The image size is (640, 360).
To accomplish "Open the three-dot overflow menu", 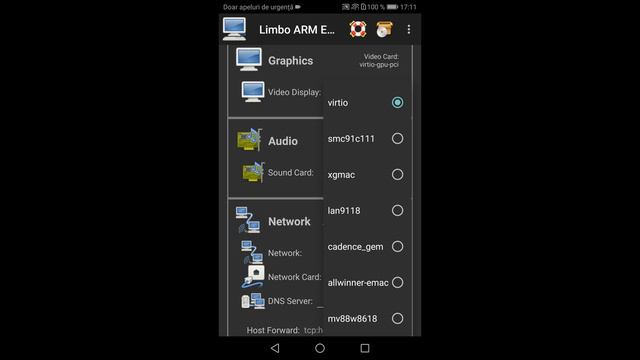I will pyautogui.click(x=409, y=29).
